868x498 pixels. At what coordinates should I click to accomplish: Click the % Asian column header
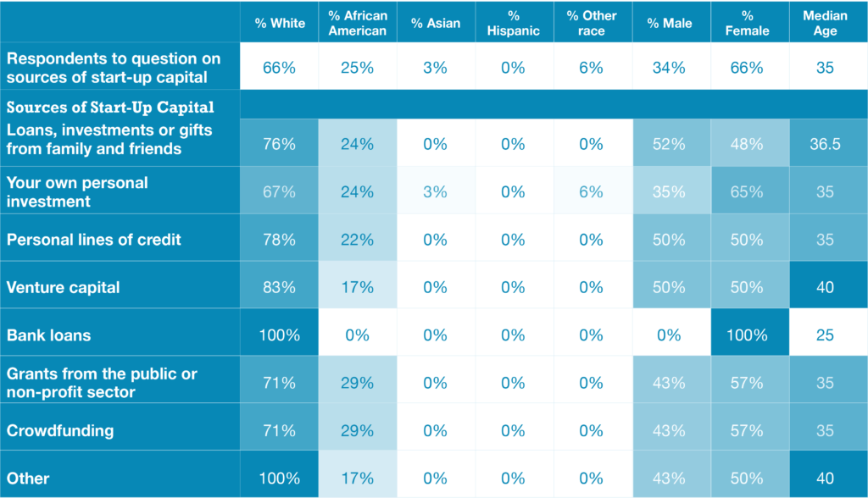[x=434, y=23]
